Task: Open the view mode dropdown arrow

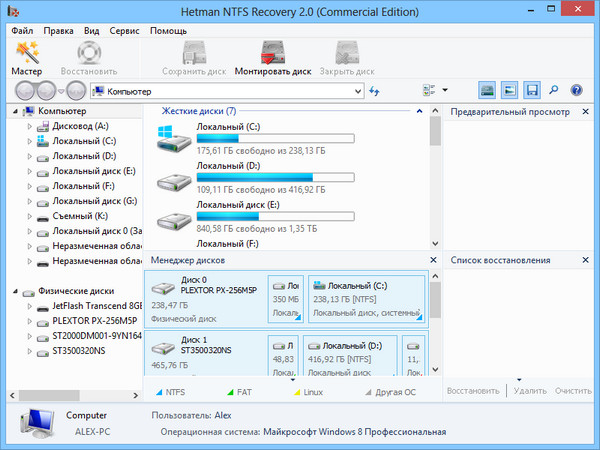Action: 444,91
